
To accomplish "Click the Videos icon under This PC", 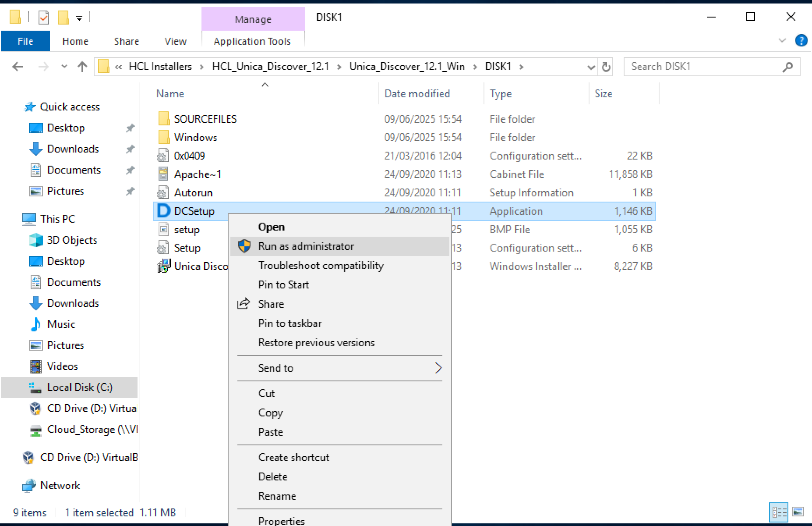I will pos(35,366).
